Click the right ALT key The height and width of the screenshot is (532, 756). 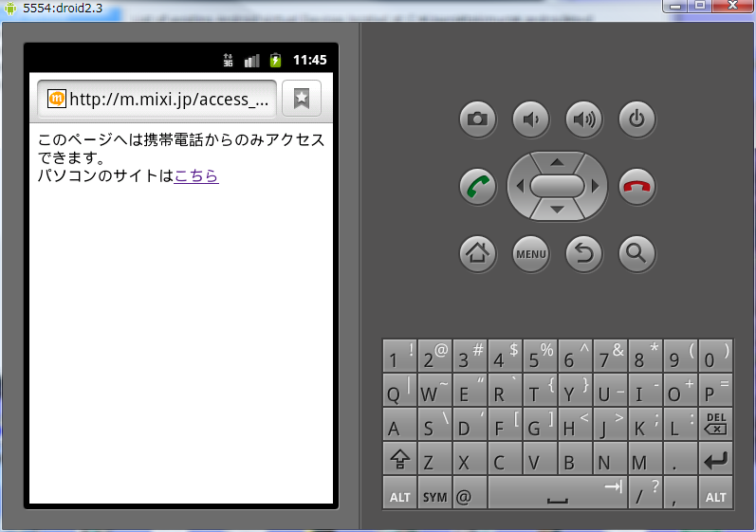715,493
